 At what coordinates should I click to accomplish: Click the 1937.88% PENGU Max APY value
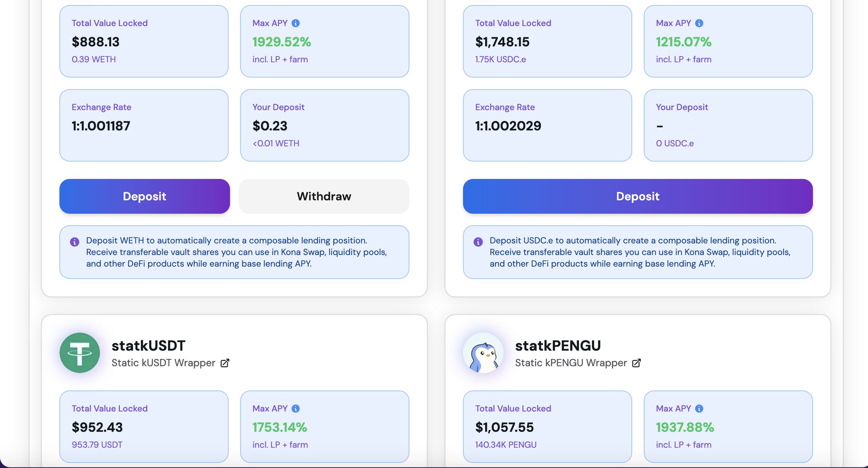pos(685,427)
